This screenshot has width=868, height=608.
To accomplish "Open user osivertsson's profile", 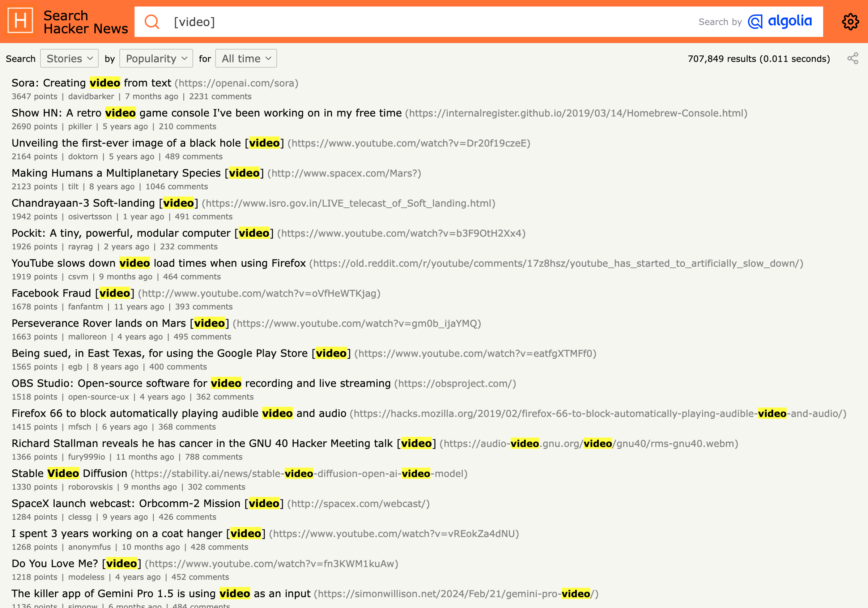I will tap(90, 216).
